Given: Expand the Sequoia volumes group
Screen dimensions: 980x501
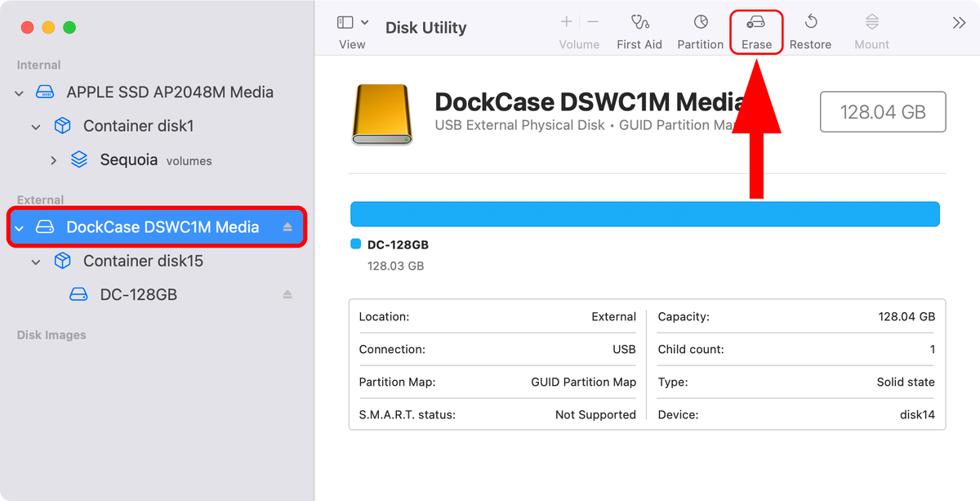Looking at the screenshot, I should click(x=54, y=160).
